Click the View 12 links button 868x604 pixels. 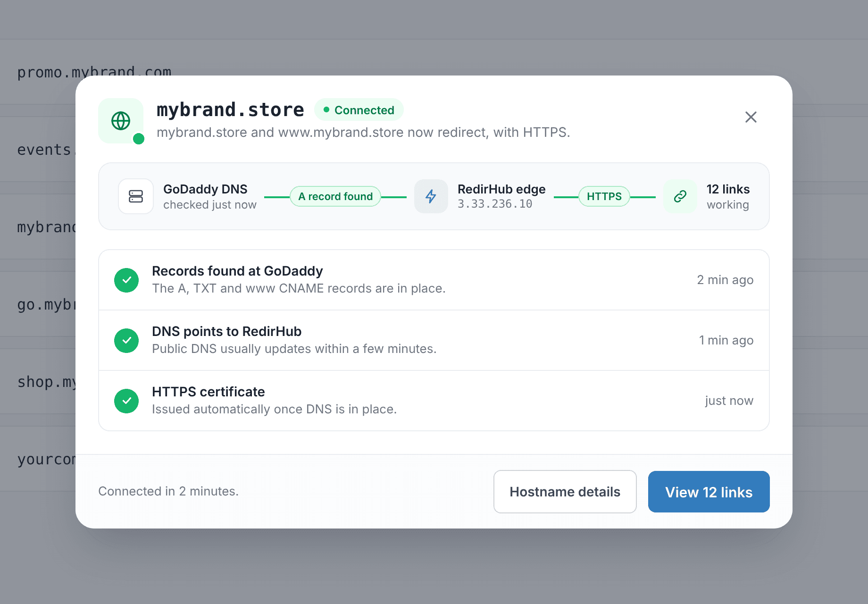(x=709, y=492)
